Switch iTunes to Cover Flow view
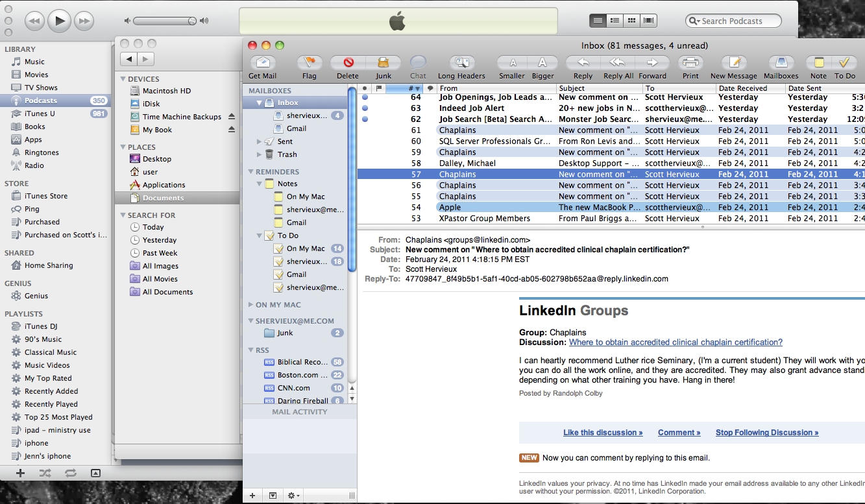865x504 pixels. [x=648, y=21]
